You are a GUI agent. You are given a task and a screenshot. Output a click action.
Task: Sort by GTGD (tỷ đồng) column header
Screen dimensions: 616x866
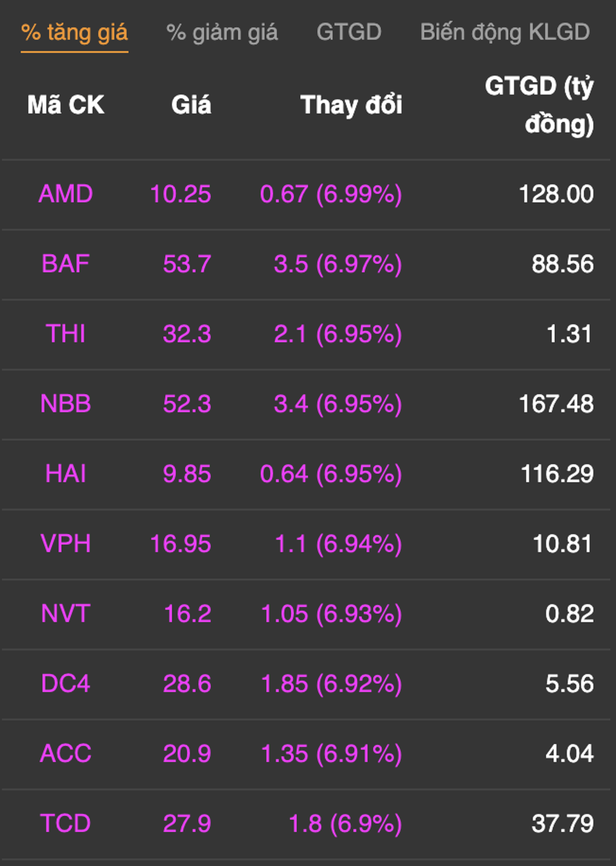(539, 105)
